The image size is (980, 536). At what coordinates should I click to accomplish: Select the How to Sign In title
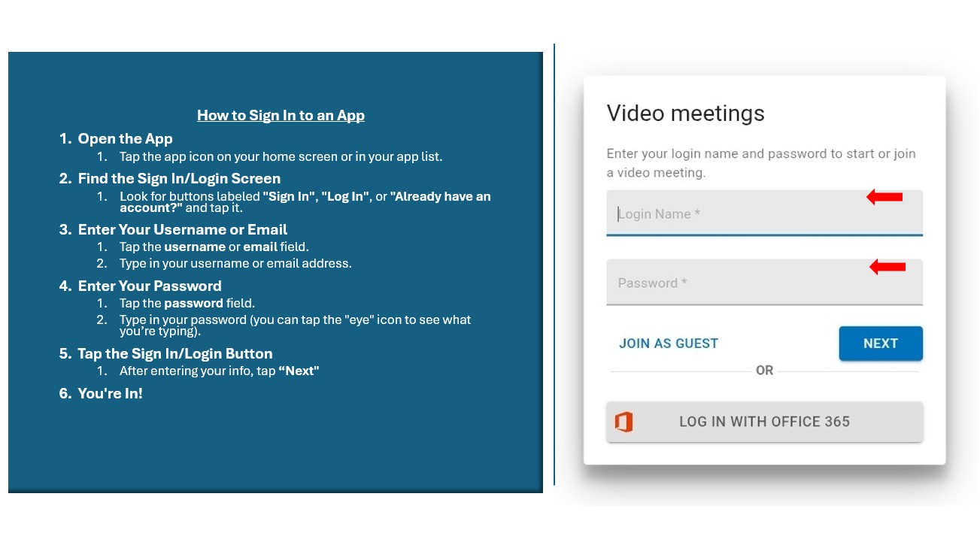(x=281, y=116)
